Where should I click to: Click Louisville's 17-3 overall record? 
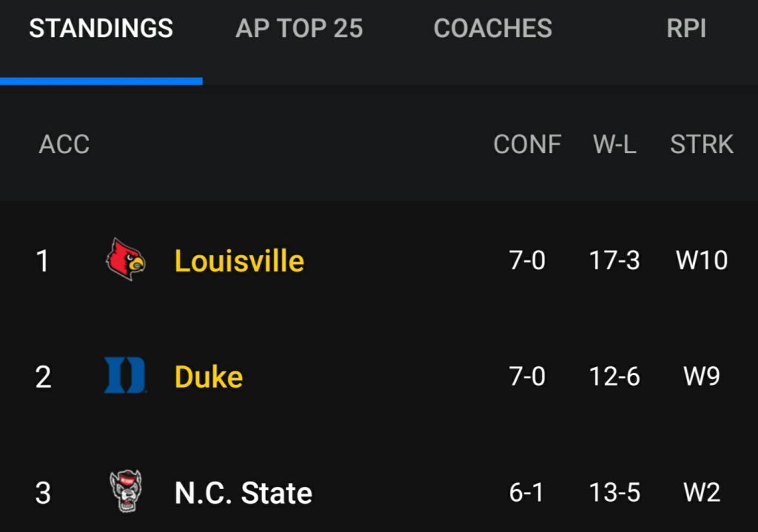coord(614,260)
